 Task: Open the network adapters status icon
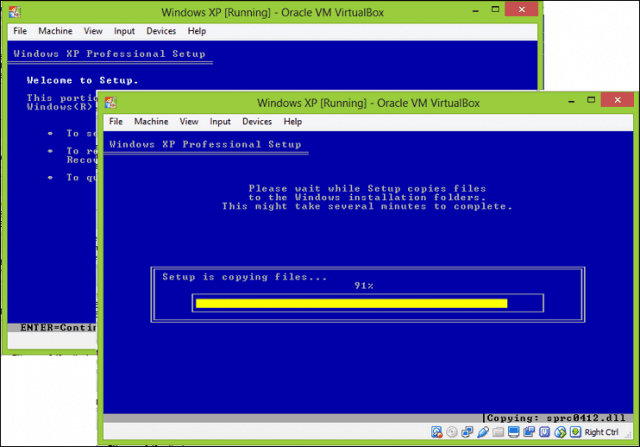click(467, 432)
